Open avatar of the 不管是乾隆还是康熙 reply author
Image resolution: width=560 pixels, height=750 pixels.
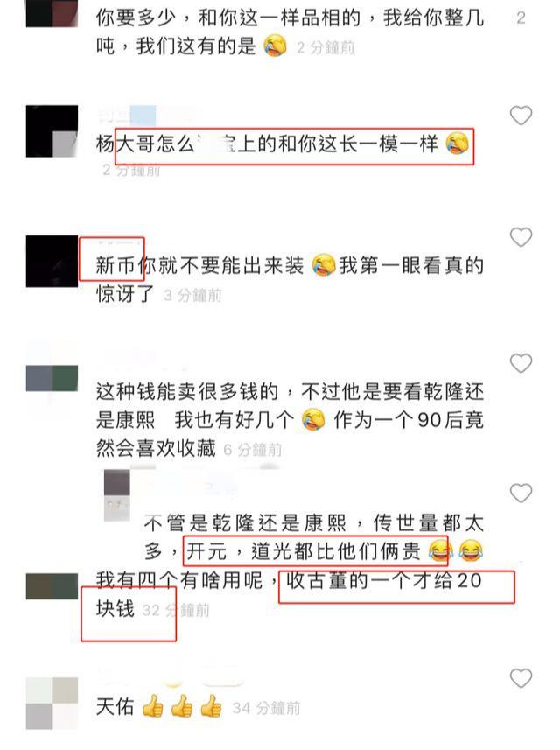117,495
